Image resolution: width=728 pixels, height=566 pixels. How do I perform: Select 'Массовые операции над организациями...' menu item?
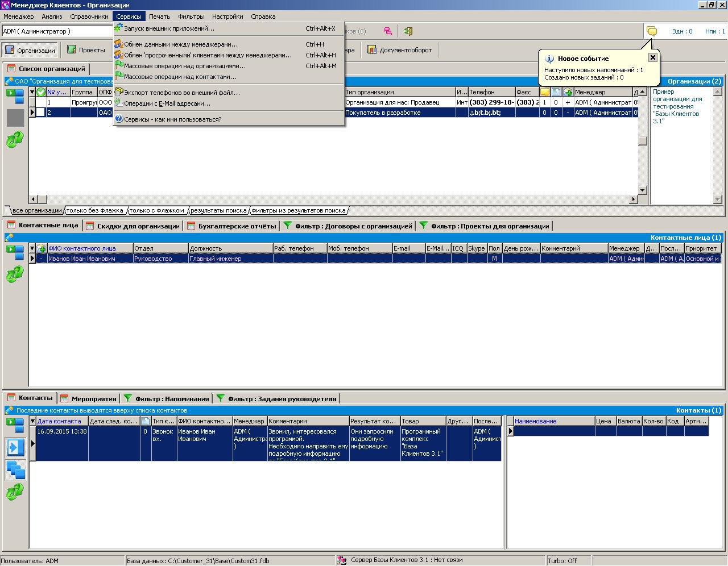point(185,66)
